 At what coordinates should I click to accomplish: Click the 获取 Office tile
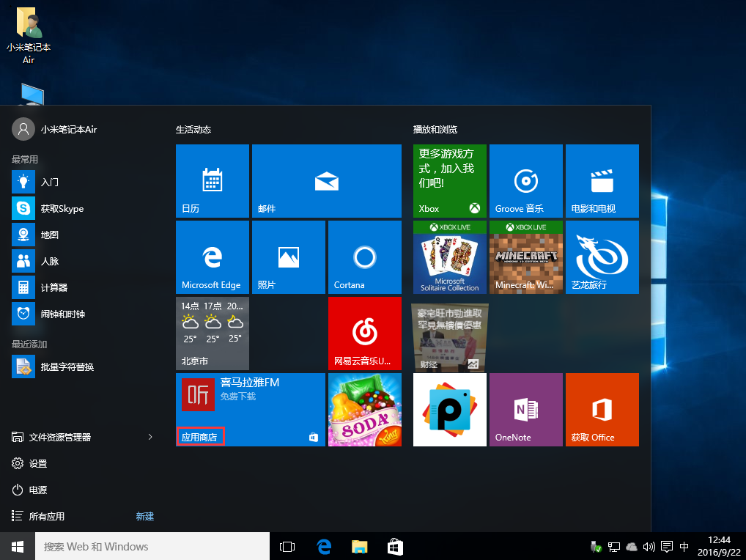pyautogui.click(x=602, y=410)
